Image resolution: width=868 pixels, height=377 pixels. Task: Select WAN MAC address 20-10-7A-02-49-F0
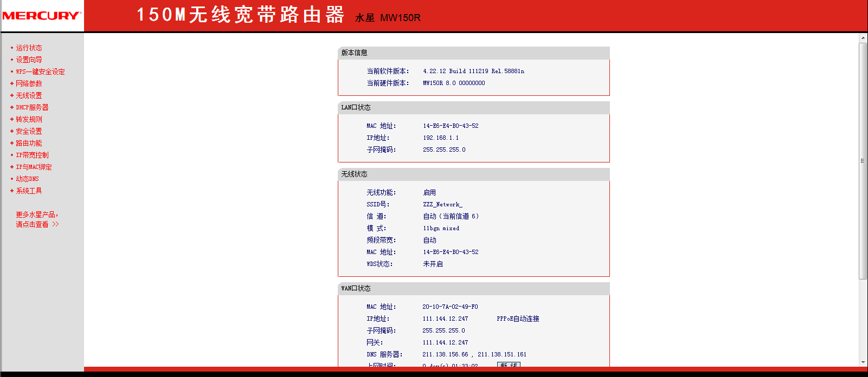coord(450,307)
